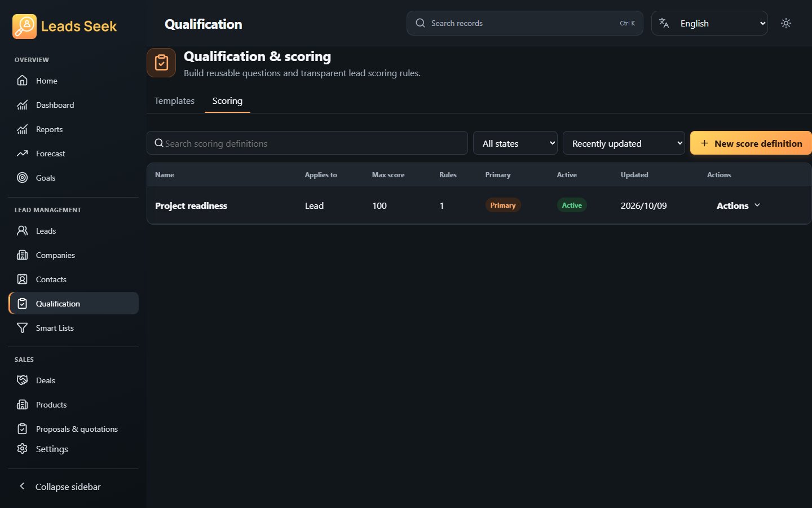Click the Leads Seek logo icon
The height and width of the screenshot is (508, 812).
(24, 27)
